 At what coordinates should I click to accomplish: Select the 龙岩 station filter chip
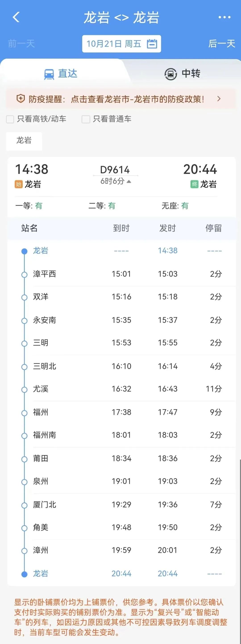point(24,140)
